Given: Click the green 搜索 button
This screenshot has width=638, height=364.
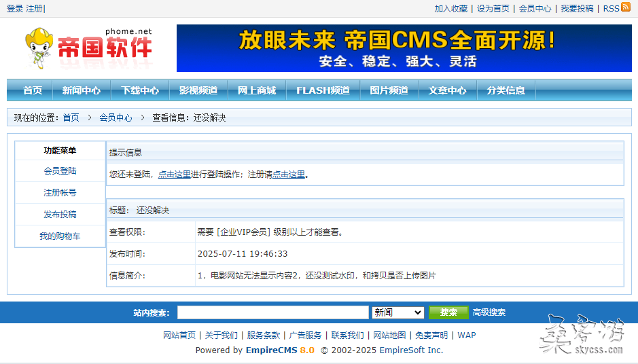Looking at the screenshot, I should (448, 312).
